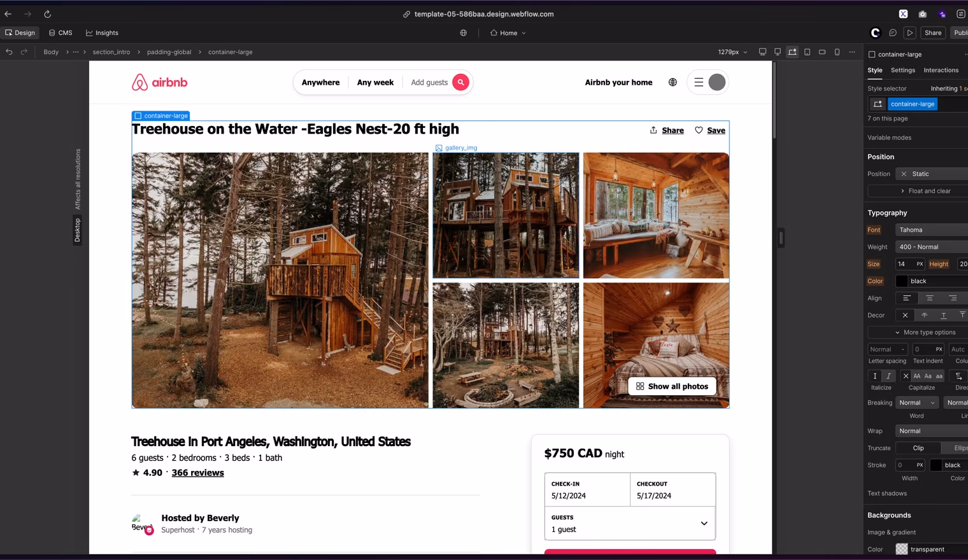This screenshot has height=560, width=968.
Task: Click the Share button in Webflow toolbar
Action: 933,33
